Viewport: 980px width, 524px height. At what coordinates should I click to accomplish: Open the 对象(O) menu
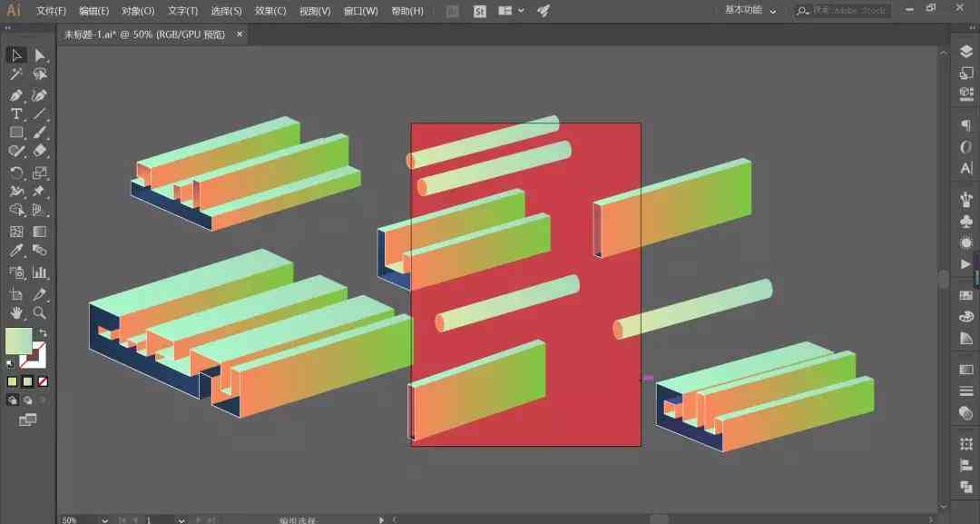138,11
